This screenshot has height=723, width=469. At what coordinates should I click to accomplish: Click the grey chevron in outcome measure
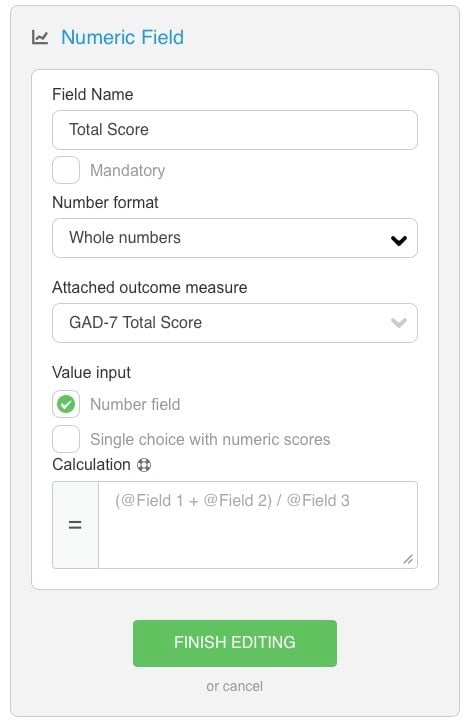pyautogui.click(x=398, y=323)
